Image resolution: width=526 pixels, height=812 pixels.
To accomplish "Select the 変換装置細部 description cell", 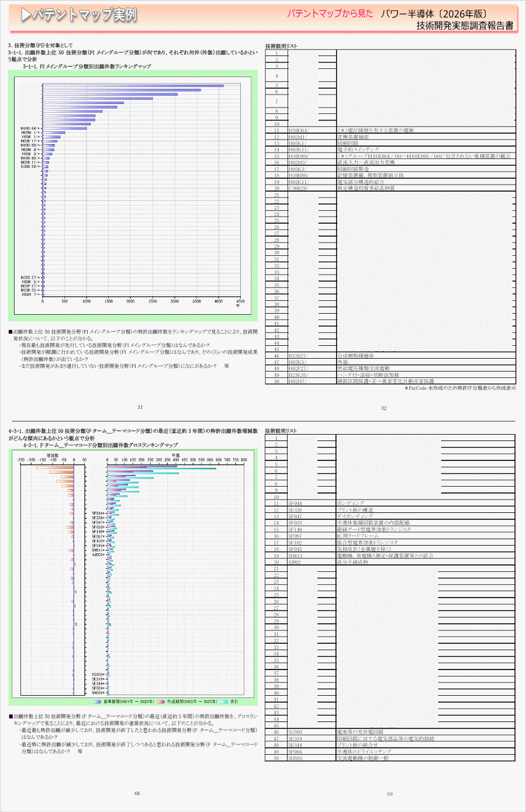I will (x=353, y=137).
